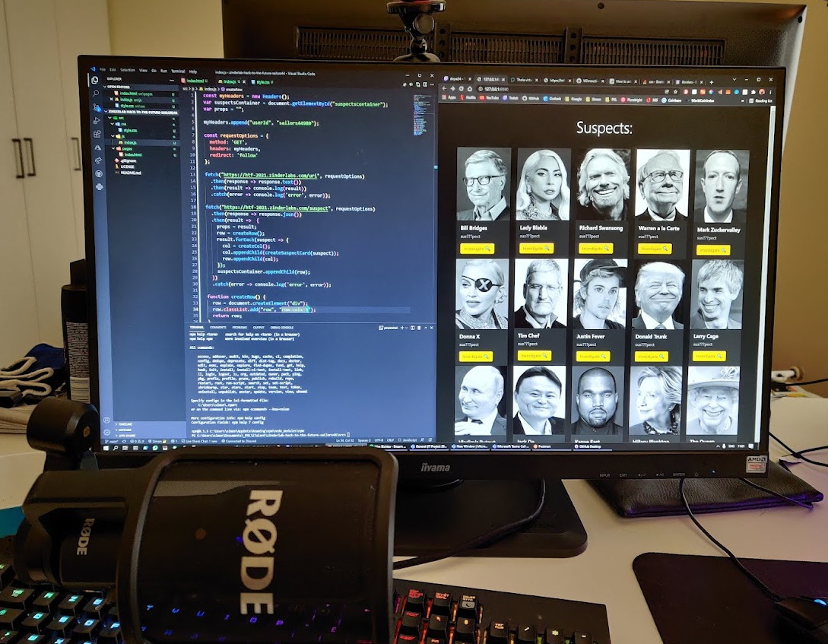The height and width of the screenshot is (644, 828).
Task: Collapse the css folder in Explorer
Action: [x=119, y=124]
